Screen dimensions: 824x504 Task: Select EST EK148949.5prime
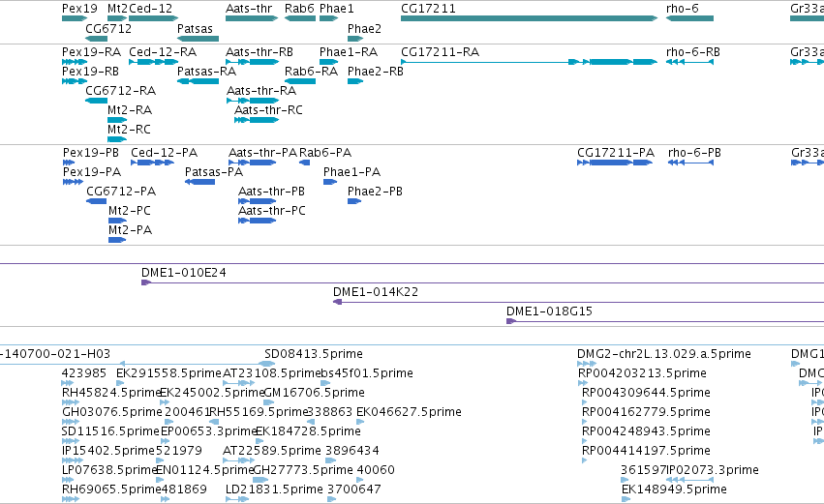(674, 490)
